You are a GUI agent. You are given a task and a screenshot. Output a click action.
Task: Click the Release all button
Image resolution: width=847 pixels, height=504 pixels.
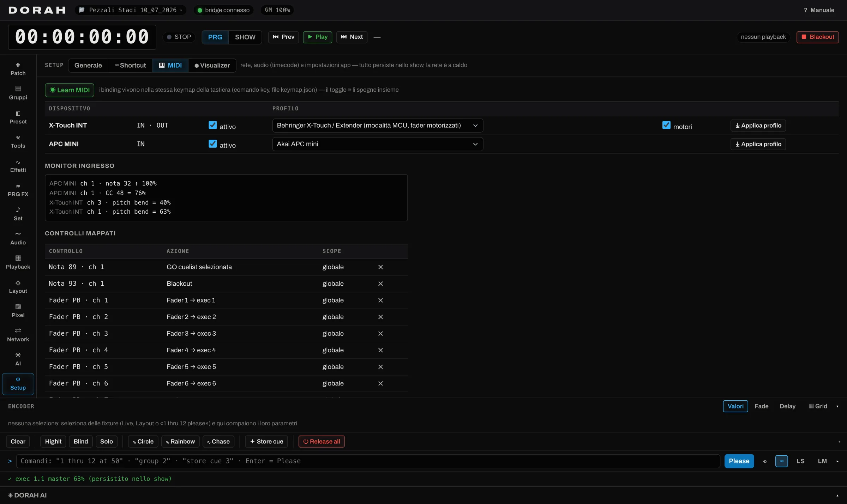(x=322, y=442)
